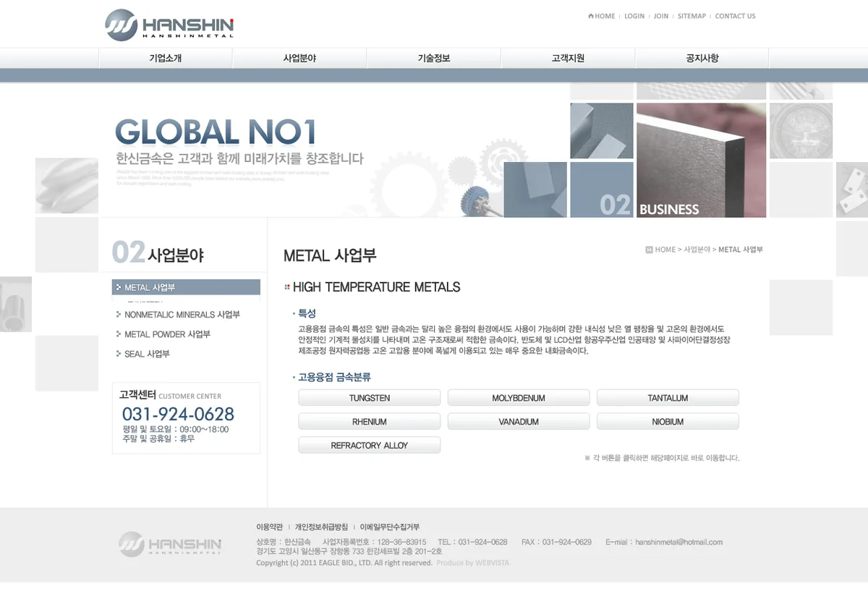Click the VANADIUM button

click(x=519, y=422)
